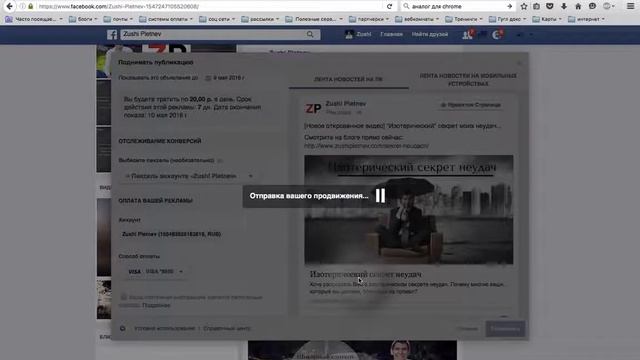Open the 'системы оплаты' bookmarks folder
This screenshot has width=640, height=360.
tap(166, 19)
